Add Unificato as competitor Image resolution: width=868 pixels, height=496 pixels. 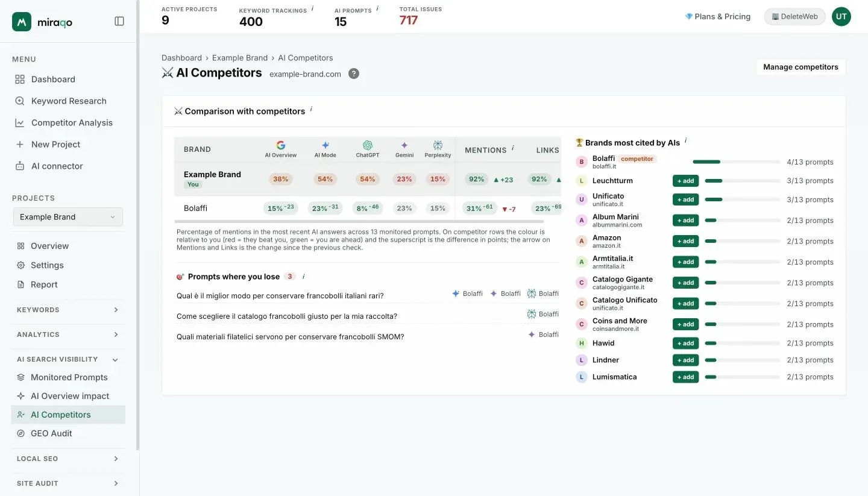[x=685, y=199]
